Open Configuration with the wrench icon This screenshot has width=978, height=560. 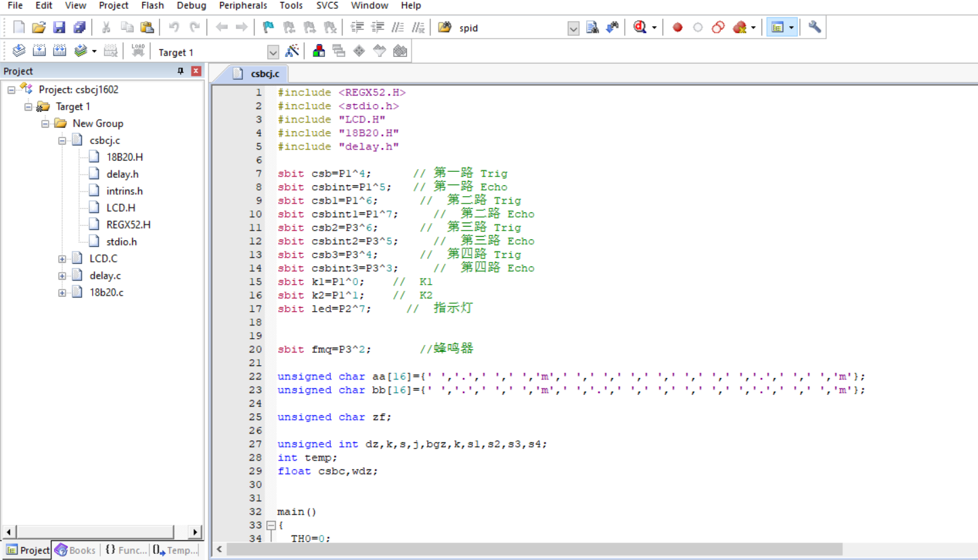point(815,27)
